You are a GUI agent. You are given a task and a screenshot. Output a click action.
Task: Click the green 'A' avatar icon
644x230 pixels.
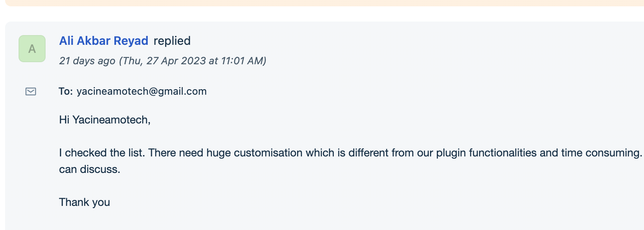(32, 49)
